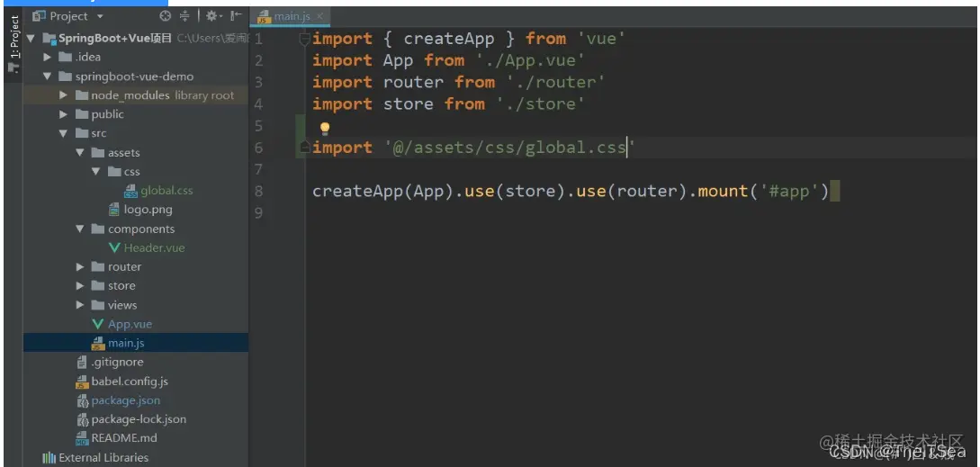
Task: Select logo.png in project tree
Action: click(x=148, y=210)
